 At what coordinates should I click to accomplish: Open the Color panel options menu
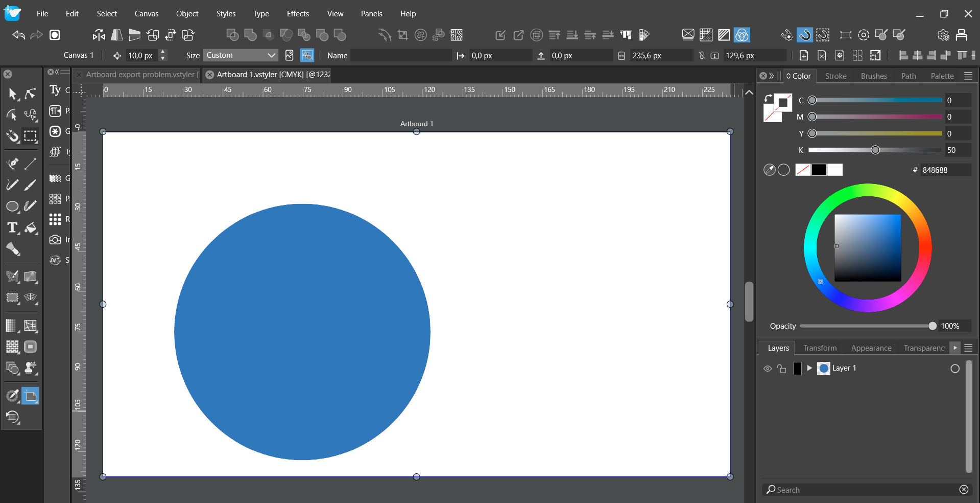pyautogui.click(x=968, y=76)
